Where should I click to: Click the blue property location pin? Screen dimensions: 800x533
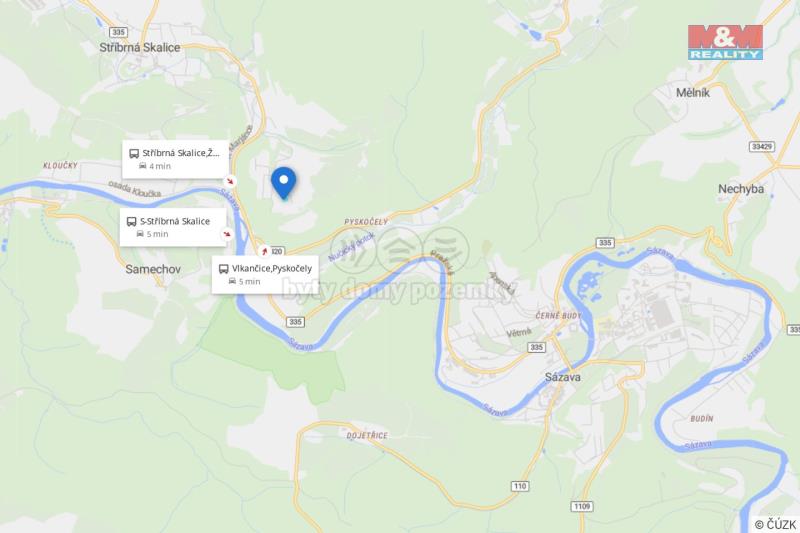pos(283,183)
